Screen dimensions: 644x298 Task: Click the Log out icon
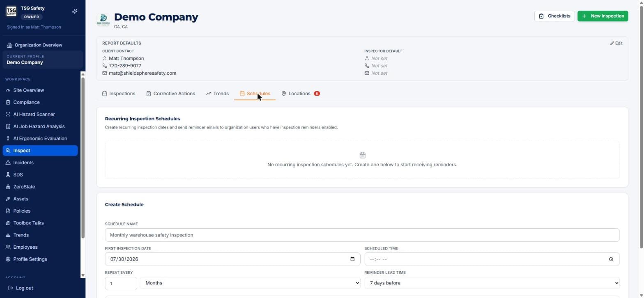click(11, 288)
